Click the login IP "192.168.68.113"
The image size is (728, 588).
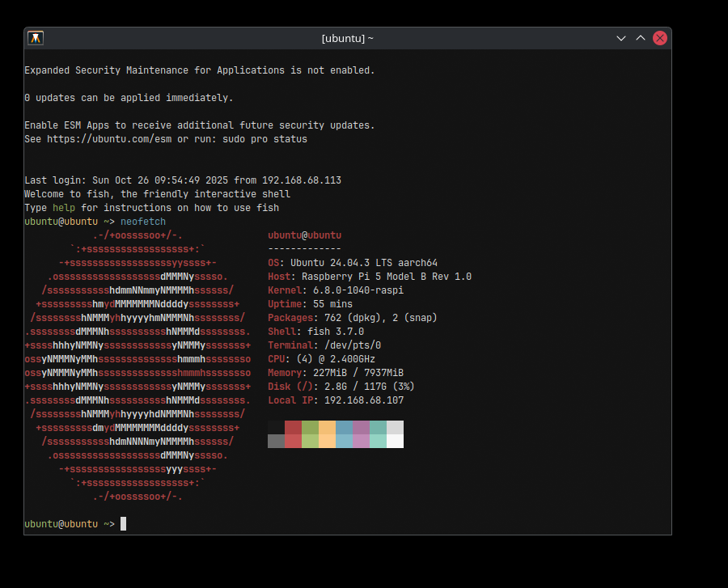(302, 180)
